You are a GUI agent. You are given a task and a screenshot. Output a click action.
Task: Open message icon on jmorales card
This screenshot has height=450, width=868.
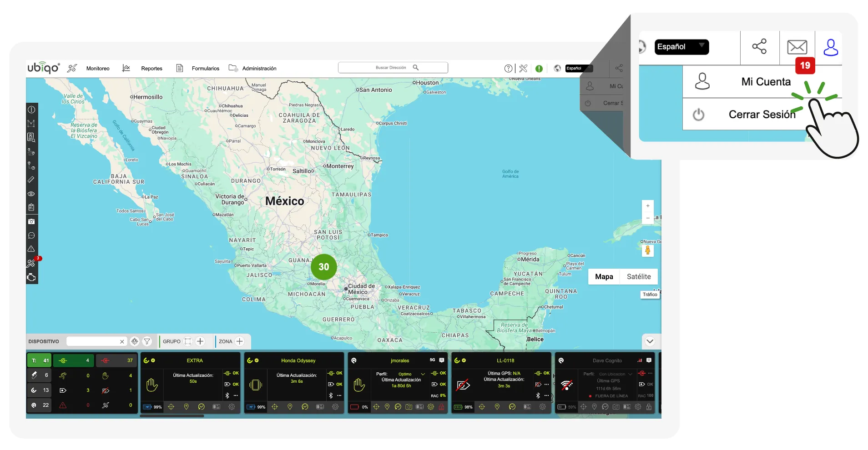tap(442, 360)
